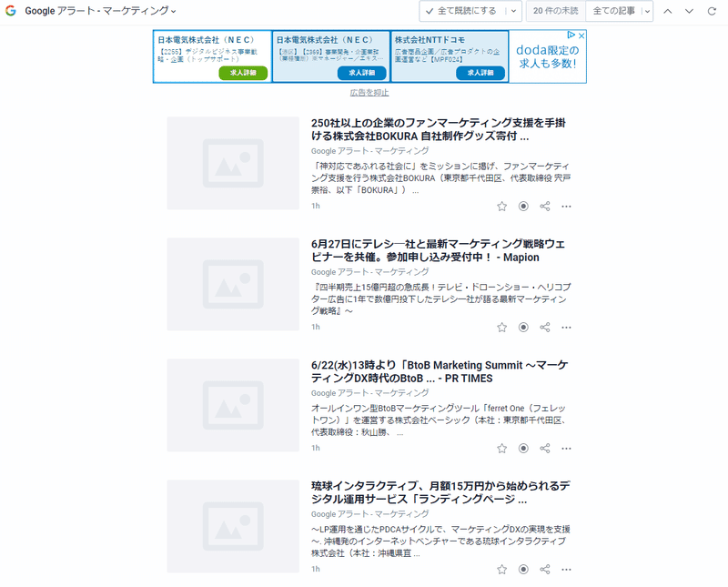Click BOKURA article thumbnail placeholder

(x=233, y=163)
